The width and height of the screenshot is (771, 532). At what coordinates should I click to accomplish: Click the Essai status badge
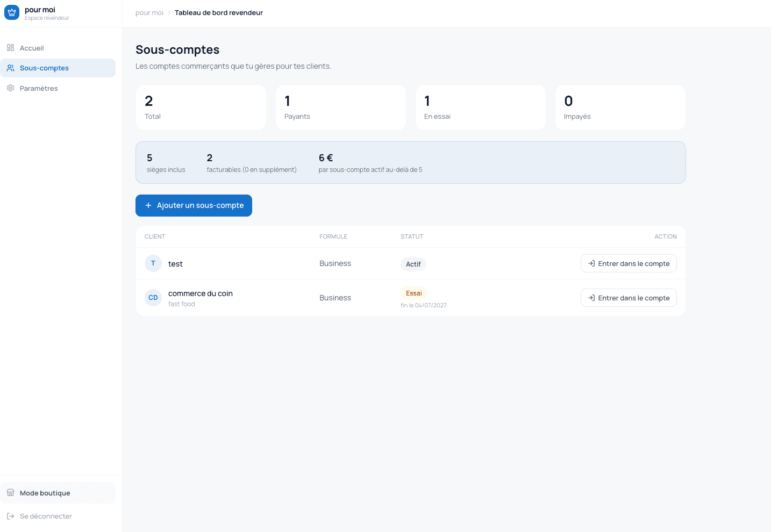(414, 293)
